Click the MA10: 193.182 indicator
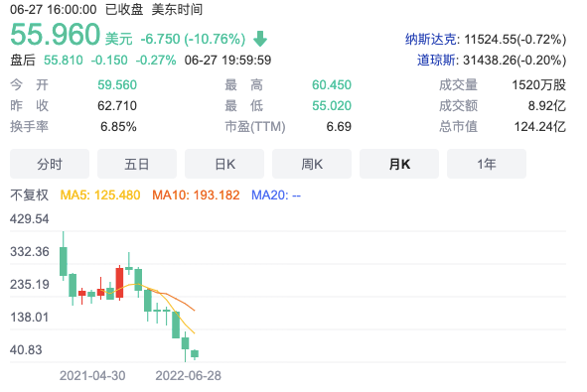Image resolution: width=587 pixels, height=392 pixels. [196, 195]
